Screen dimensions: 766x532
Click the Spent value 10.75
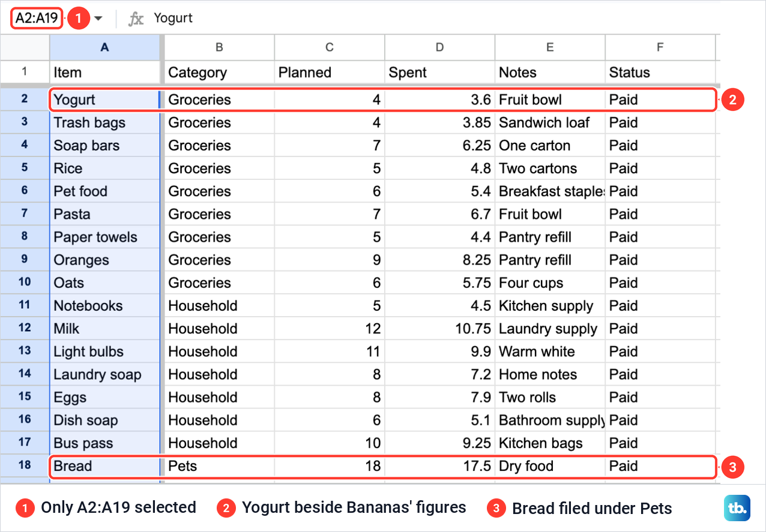440,328
